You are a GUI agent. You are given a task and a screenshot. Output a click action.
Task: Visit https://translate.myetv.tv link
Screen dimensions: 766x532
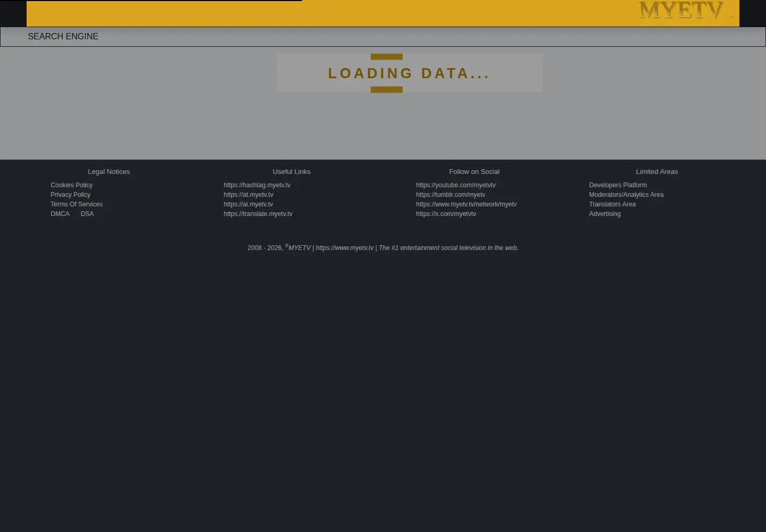coord(258,214)
